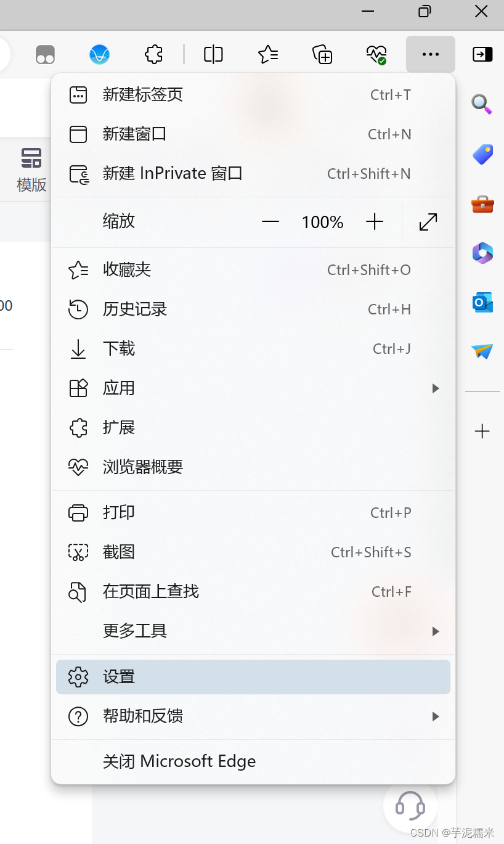Screen dimensions: 504x844
Task: Toggle Split screen toolbar icon
Action: pos(213,54)
